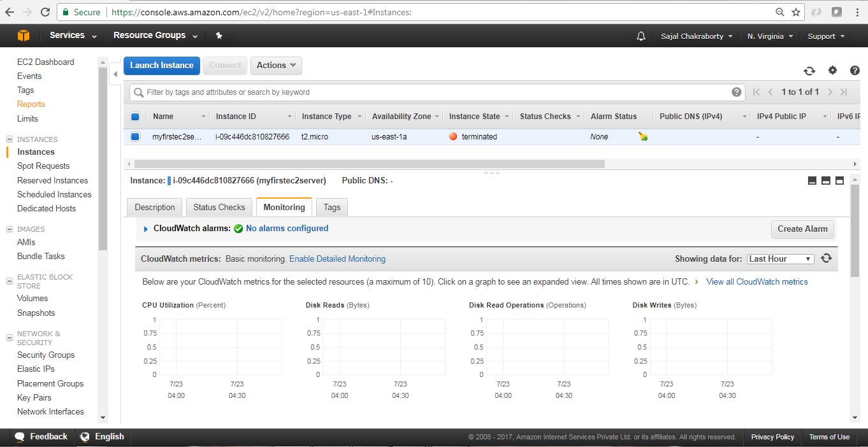The image size is (868, 447).
Task: Click the English language globe icon
Action: pos(85,437)
